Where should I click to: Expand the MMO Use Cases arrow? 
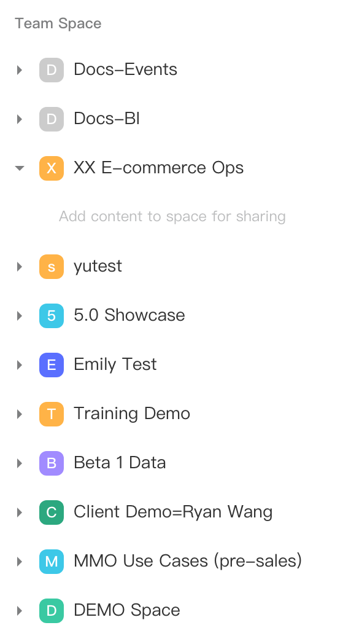point(19,562)
